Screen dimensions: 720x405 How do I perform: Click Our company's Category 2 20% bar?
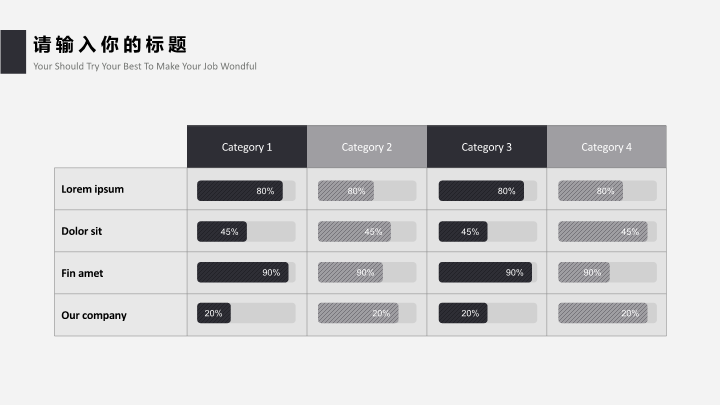[x=358, y=313]
